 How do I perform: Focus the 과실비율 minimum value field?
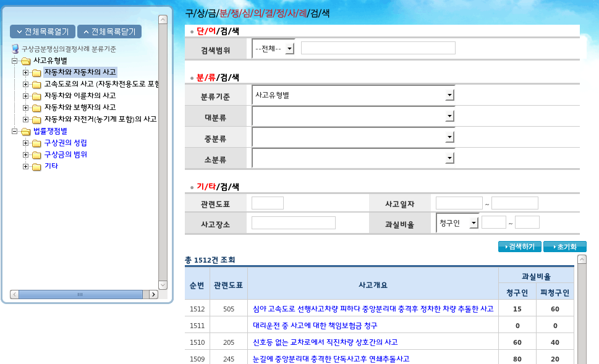(x=494, y=222)
